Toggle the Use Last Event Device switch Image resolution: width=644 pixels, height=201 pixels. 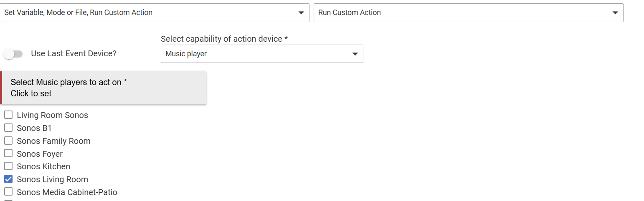pos(13,54)
